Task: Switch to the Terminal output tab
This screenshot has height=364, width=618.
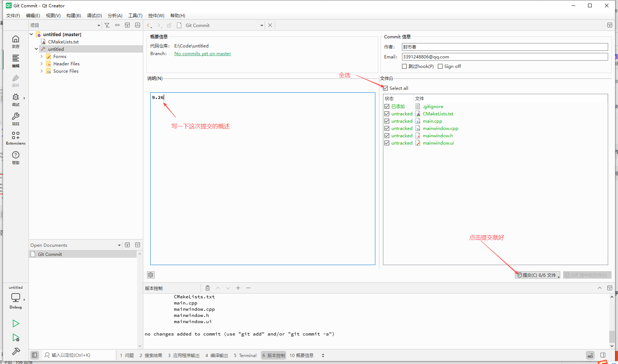Action: [x=245, y=355]
